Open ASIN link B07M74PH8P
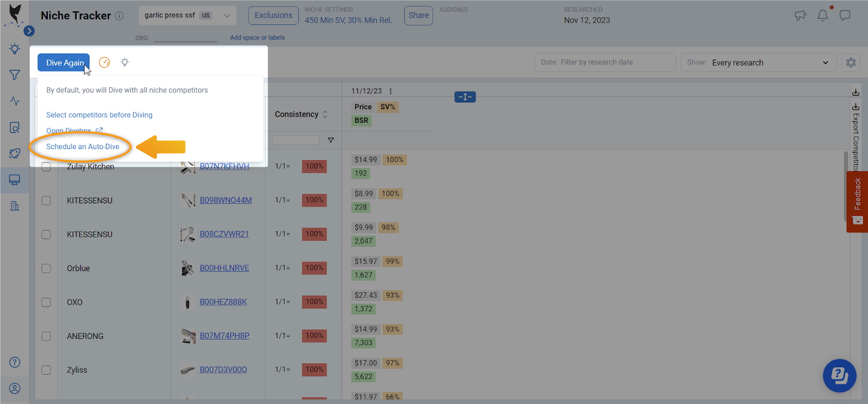868x404 pixels. [225, 336]
